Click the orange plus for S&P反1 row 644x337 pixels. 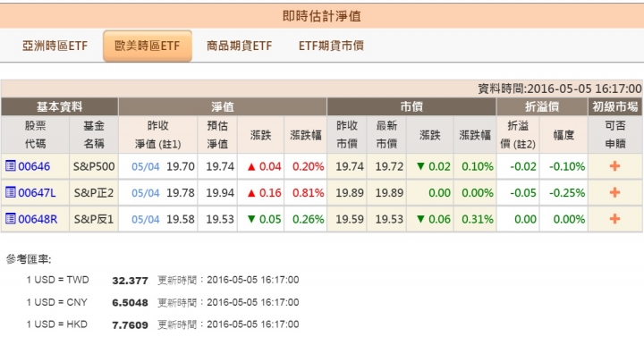coord(614,218)
